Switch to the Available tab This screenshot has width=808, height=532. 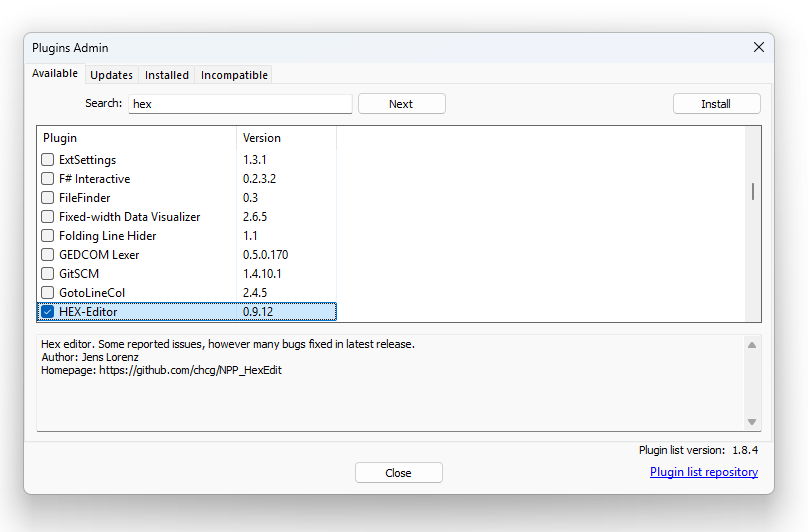(55, 73)
